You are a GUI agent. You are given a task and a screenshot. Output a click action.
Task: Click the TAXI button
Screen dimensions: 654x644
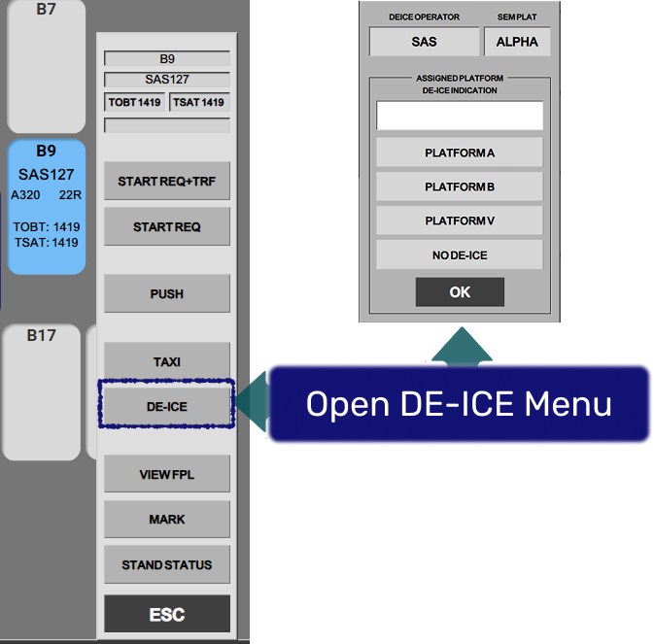tap(167, 361)
